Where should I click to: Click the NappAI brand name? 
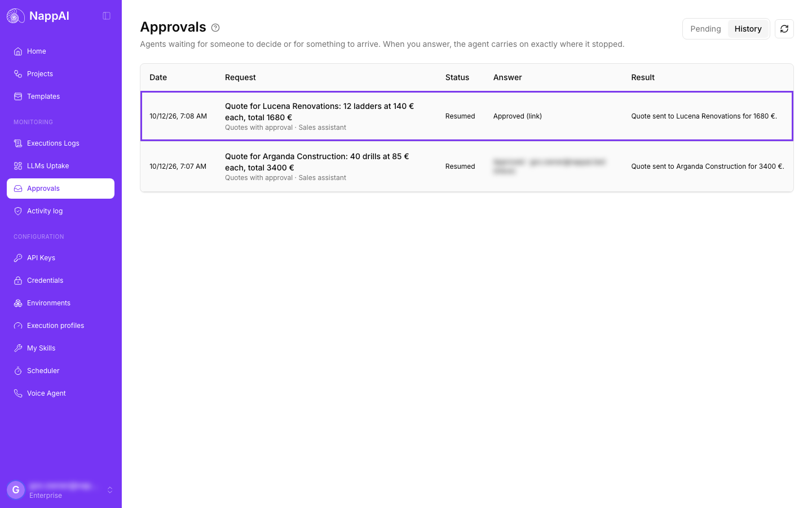pos(49,16)
